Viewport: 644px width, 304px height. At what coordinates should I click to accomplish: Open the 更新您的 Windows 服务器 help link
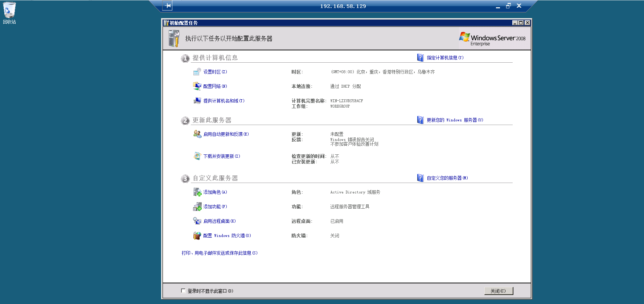455,120
